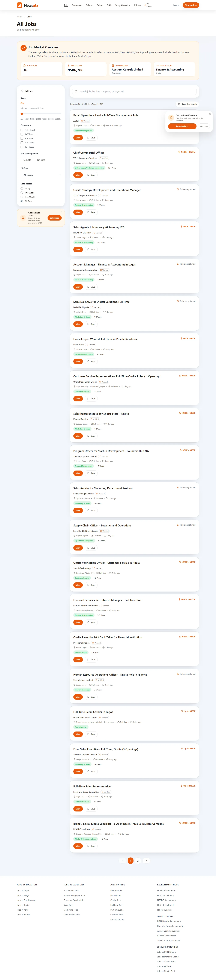Click the AI Tools sparkle icon
Viewport: 216px width, 980px height.
coord(145,5)
